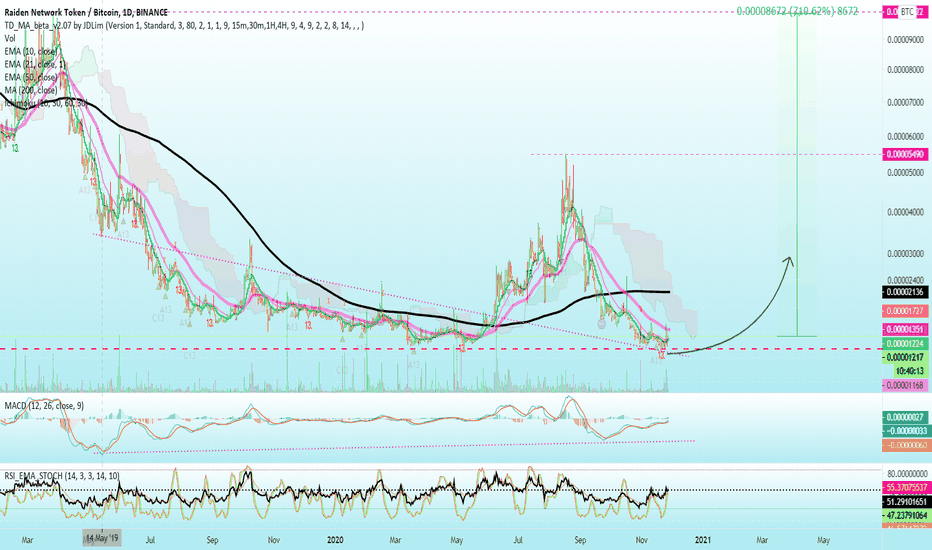
Task: Select the red dashed horizontal support line
Action: [x=440, y=349]
